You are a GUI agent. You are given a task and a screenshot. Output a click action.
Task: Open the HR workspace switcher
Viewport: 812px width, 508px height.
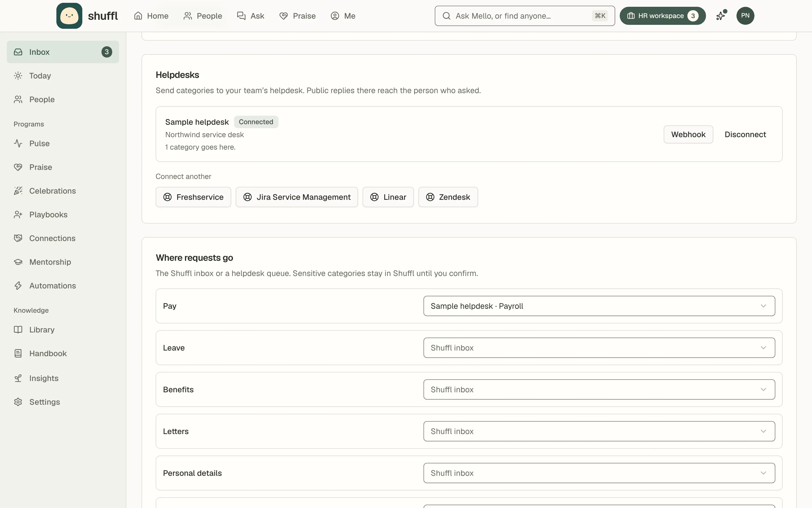click(662, 16)
